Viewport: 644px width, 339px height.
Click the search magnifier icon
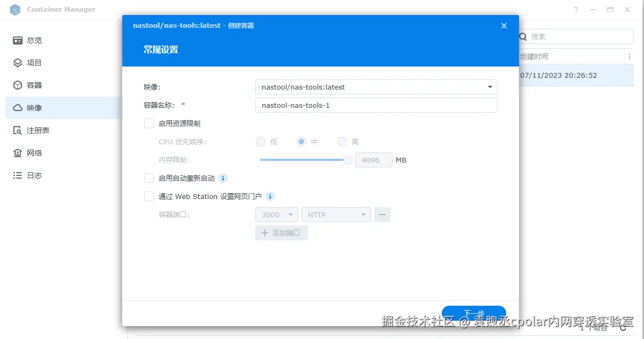click(x=523, y=36)
